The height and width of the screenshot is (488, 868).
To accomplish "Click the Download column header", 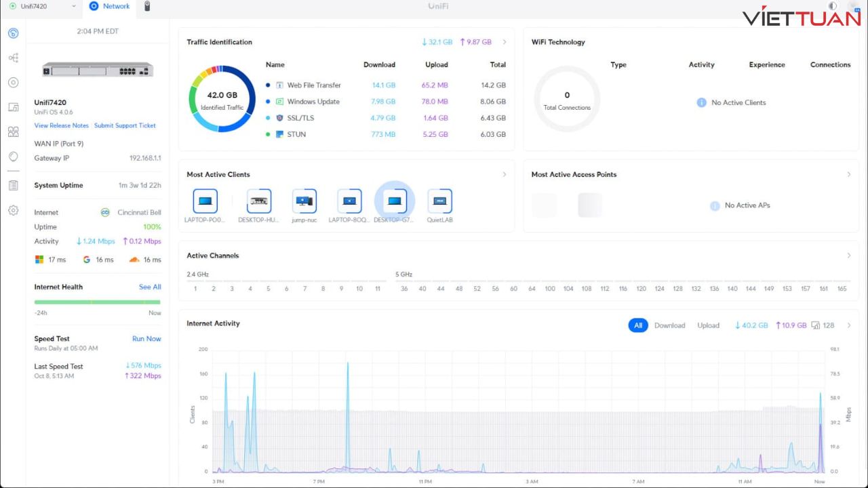I will pyautogui.click(x=379, y=65).
